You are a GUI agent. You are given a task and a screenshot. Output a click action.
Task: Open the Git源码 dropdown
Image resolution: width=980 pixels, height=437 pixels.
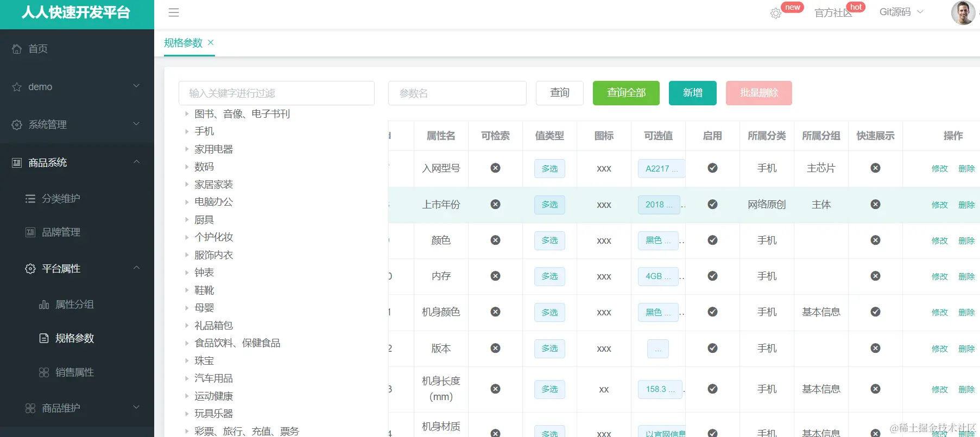click(901, 12)
